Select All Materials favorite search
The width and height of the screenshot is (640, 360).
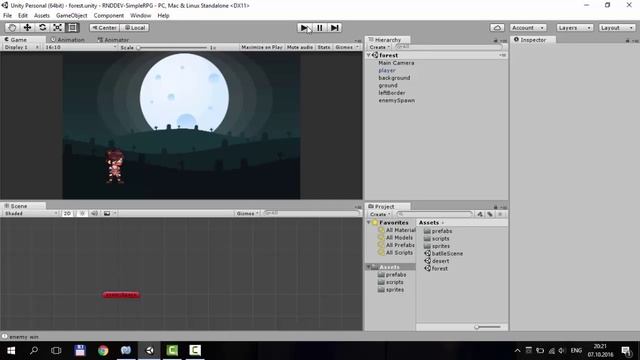coord(397,230)
